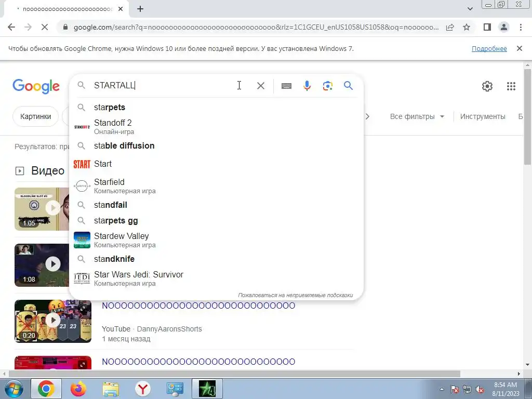The image size is (532, 399).
Task: Close the noooooo search tab
Action: [121, 9]
